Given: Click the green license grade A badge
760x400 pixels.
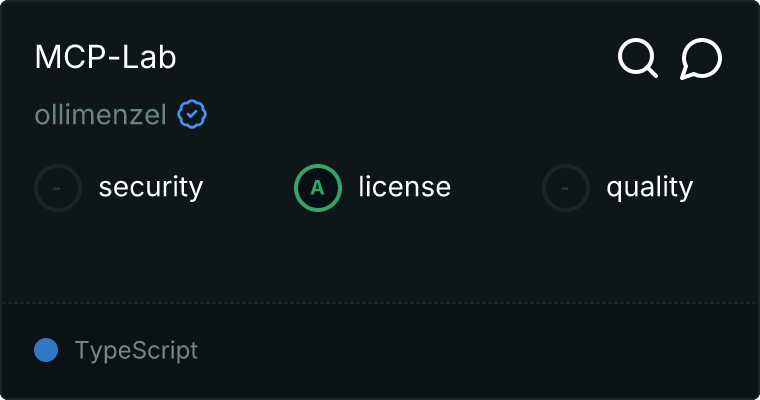Looking at the screenshot, I should [x=318, y=187].
